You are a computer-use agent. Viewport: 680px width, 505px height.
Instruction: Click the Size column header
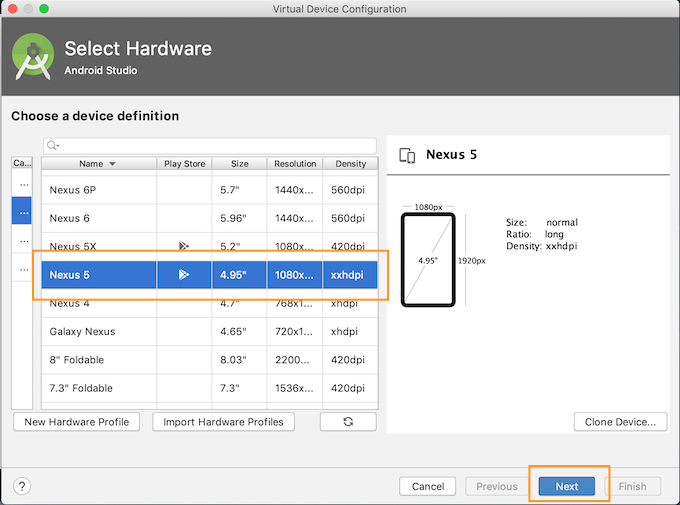point(239,164)
